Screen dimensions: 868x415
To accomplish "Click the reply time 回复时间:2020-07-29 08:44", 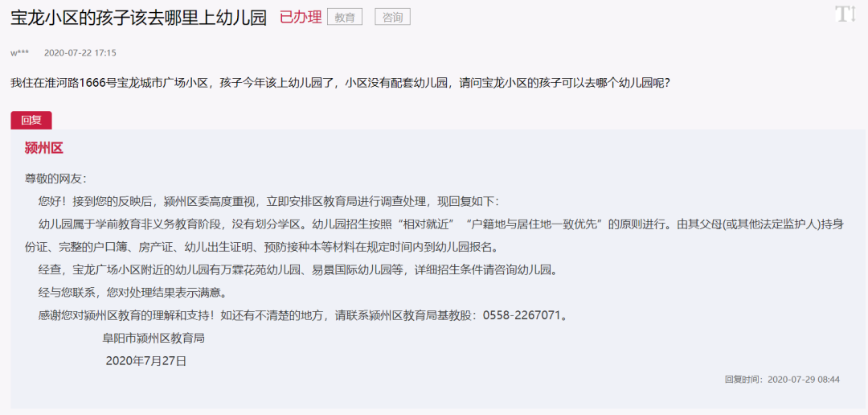I will (x=782, y=380).
